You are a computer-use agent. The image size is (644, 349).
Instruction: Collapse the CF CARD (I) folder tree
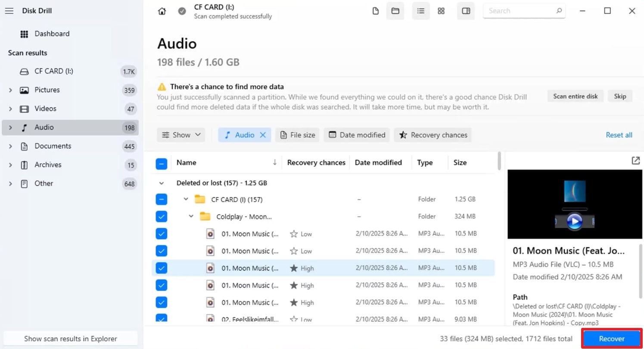coord(186,199)
